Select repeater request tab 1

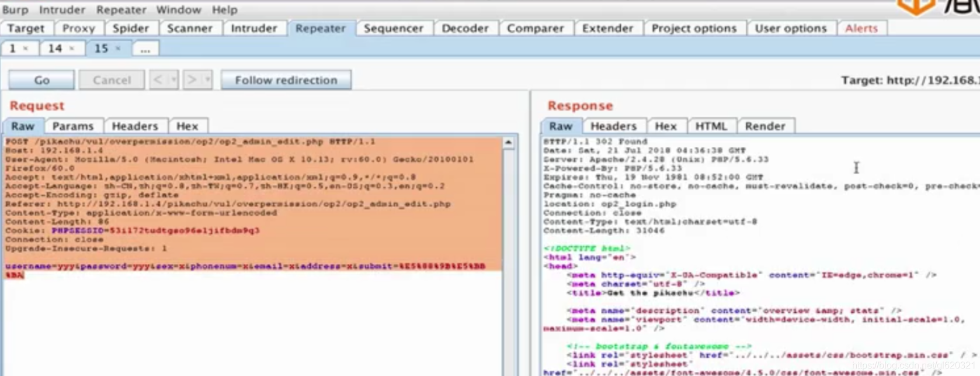[13, 49]
